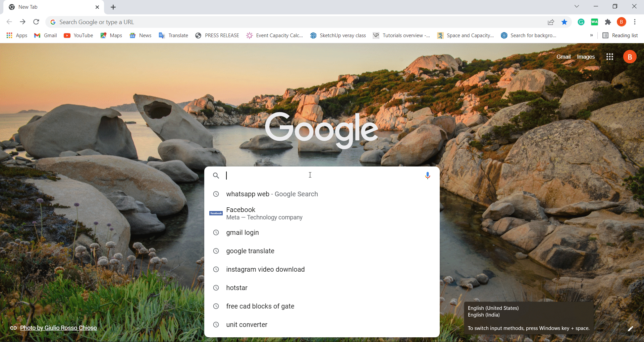Open the Extensions puzzle piece menu

pyautogui.click(x=608, y=22)
